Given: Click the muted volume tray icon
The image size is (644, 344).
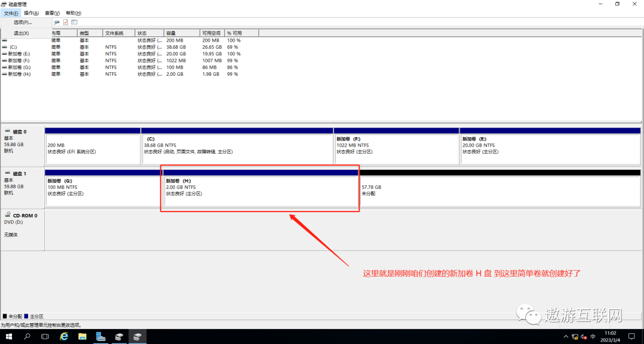Looking at the screenshot, I should 584,337.
